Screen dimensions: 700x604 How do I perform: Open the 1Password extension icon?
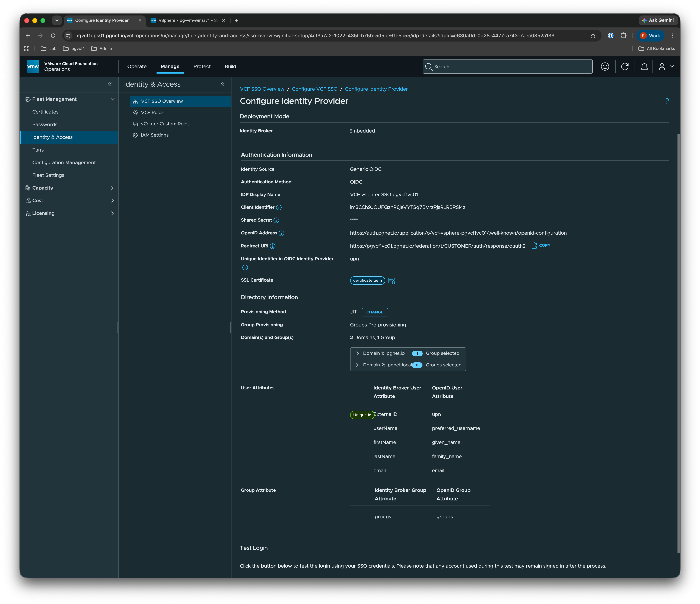610,36
